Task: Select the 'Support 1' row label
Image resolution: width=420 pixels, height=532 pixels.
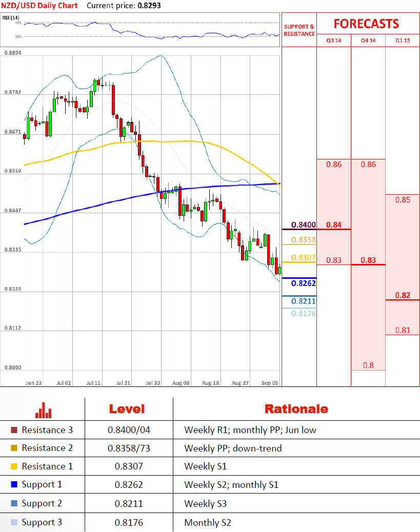Action: coord(42,484)
